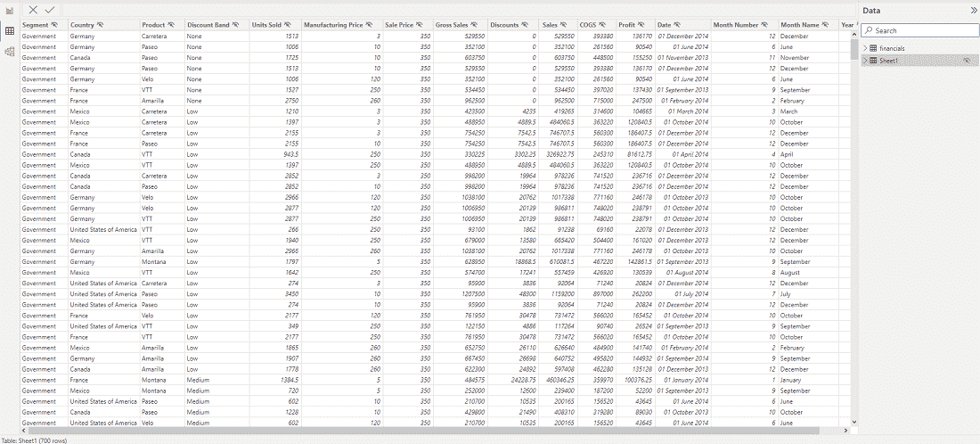This screenshot has height=444, width=980.
Task: Expand the financials table tree
Action: pyautogui.click(x=865, y=48)
